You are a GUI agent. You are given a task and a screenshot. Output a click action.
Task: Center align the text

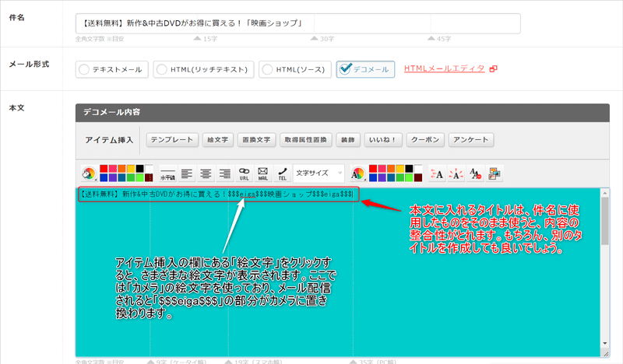tap(206, 173)
